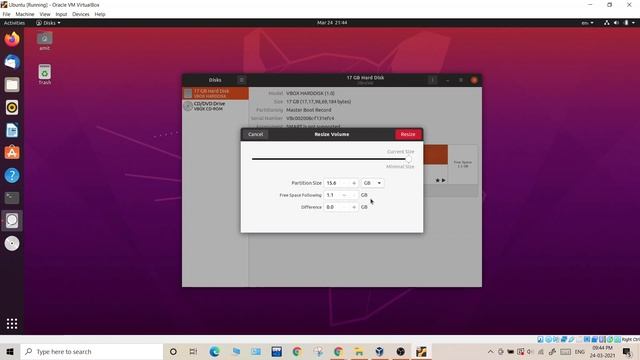The height and width of the screenshot is (360, 640).
Task: Open OBS Studio from taskbar
Action: point(400,351)
